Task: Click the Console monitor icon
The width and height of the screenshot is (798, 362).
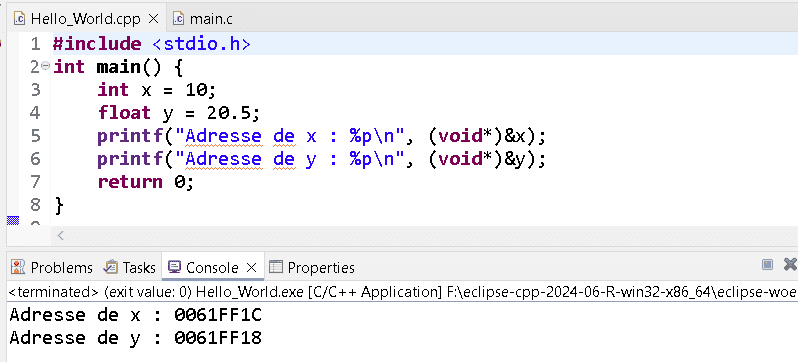Action: (175, 267)
